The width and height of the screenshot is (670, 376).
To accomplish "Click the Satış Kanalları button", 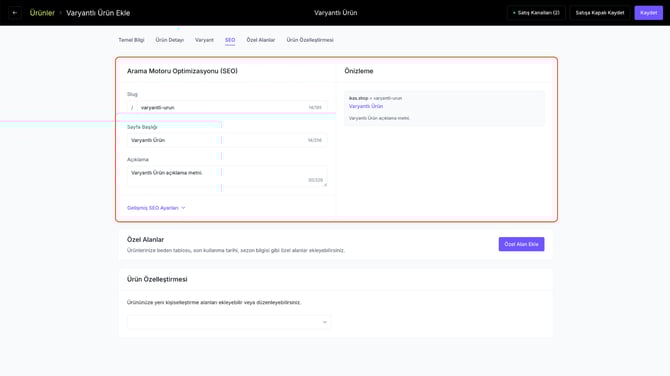I will pos(536,13).
